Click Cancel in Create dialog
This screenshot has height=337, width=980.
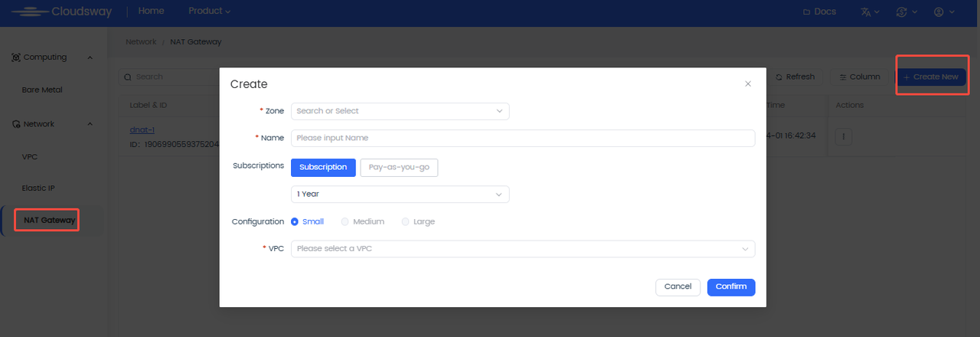[678, 286]
